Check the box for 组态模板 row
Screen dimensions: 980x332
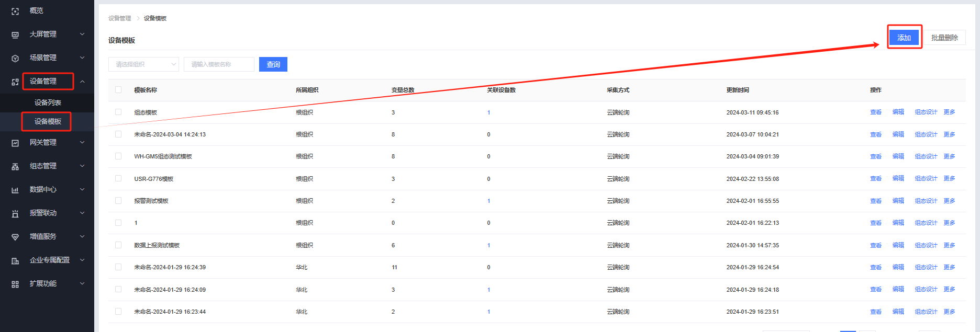tap(118, 112)
